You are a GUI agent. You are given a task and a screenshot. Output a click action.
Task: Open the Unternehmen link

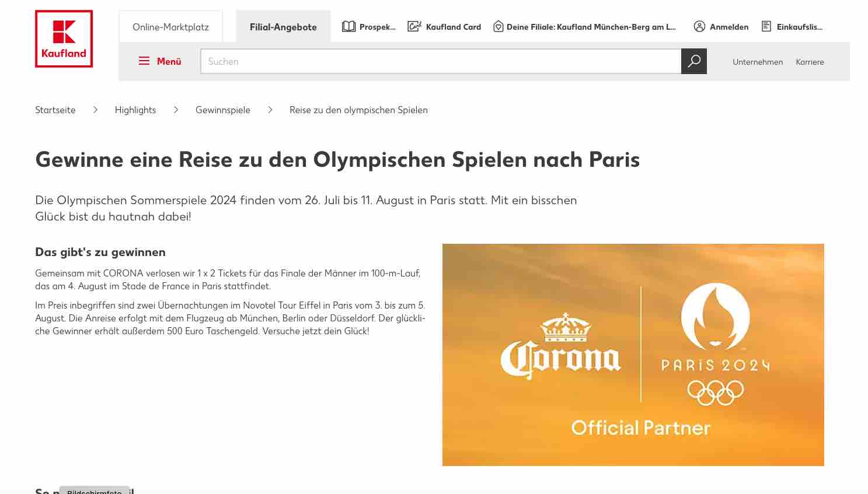point(758,62)
